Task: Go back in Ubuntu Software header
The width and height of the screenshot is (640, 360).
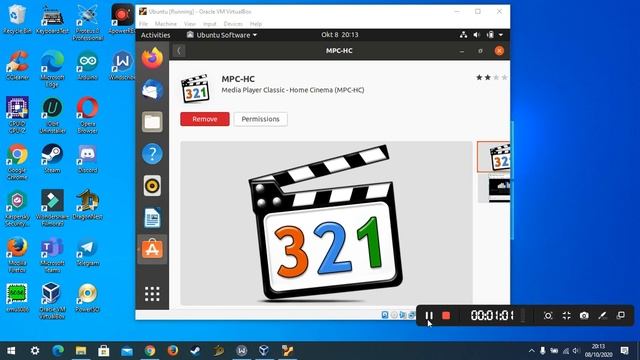Action: 179,51
